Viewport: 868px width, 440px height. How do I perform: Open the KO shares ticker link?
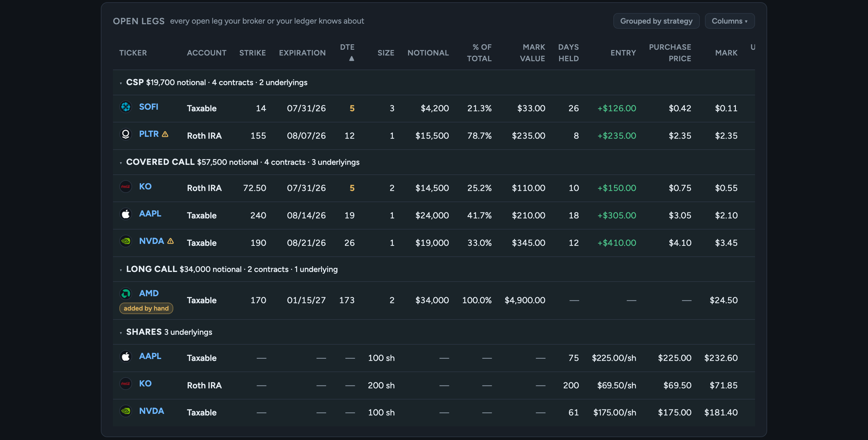pos(145,384)
